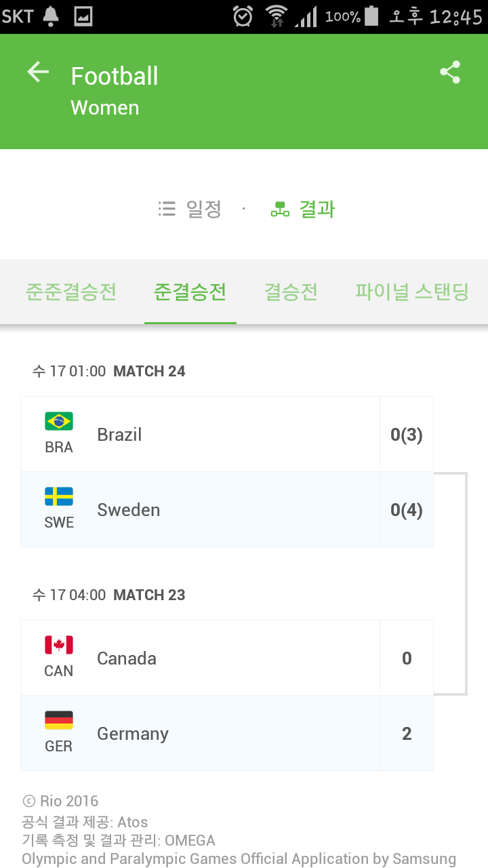Image resolution: width=488 pixels, height=868 pixels.
Task: Tap the MATCH 24 header
Action: [149, 371]
